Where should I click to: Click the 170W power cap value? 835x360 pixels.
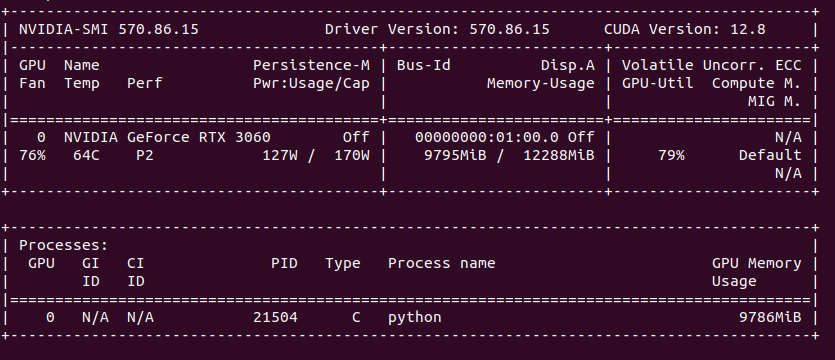tap(352, 156)
